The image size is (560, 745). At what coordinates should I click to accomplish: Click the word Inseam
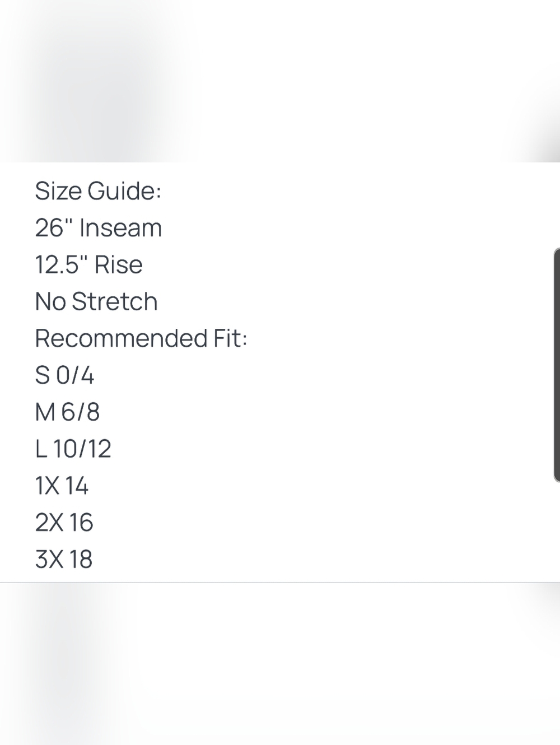coord(120,228)
